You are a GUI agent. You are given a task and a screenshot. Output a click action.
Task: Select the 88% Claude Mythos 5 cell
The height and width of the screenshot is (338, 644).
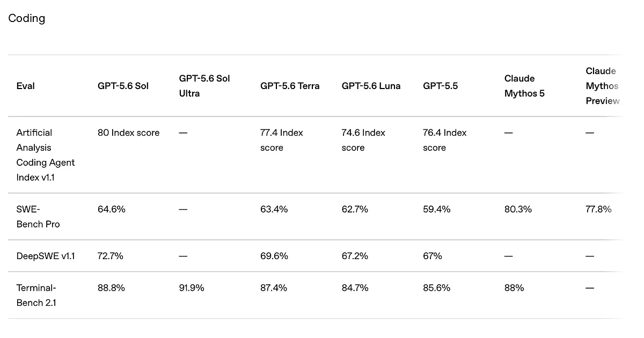(514, 288)
